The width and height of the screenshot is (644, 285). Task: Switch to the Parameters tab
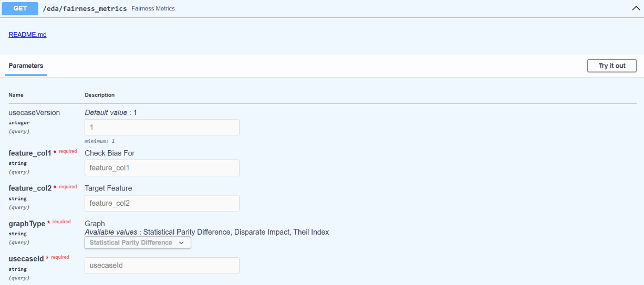(26, 66)
